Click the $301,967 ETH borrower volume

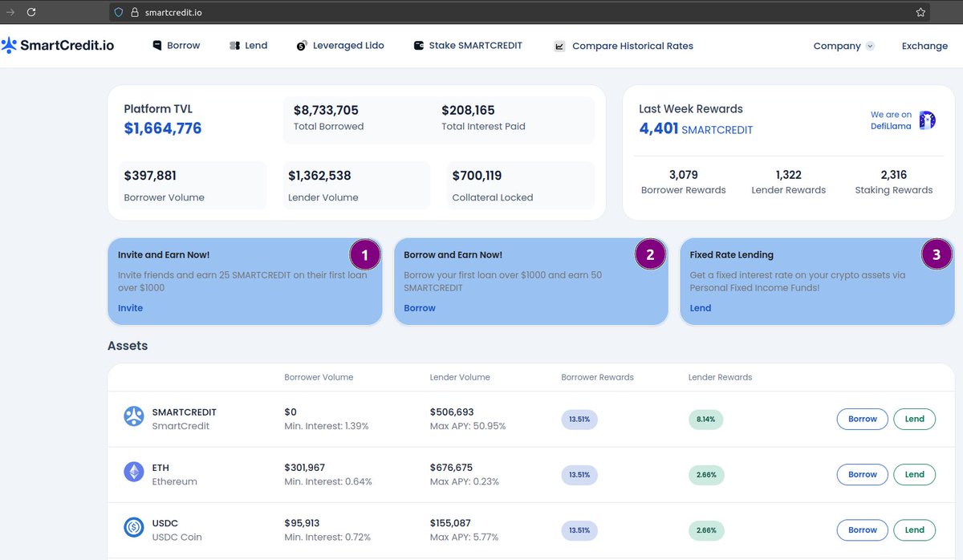pos(304,467)
